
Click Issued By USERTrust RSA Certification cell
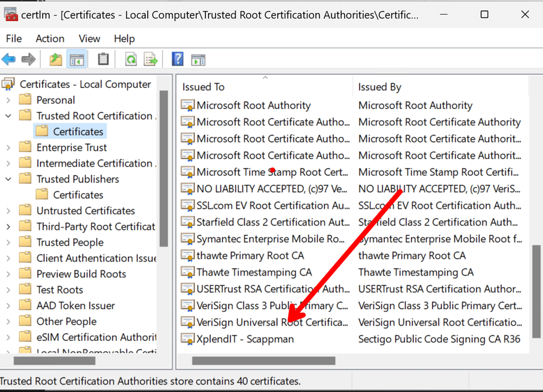pyautogui.click(x=440, y=289)
